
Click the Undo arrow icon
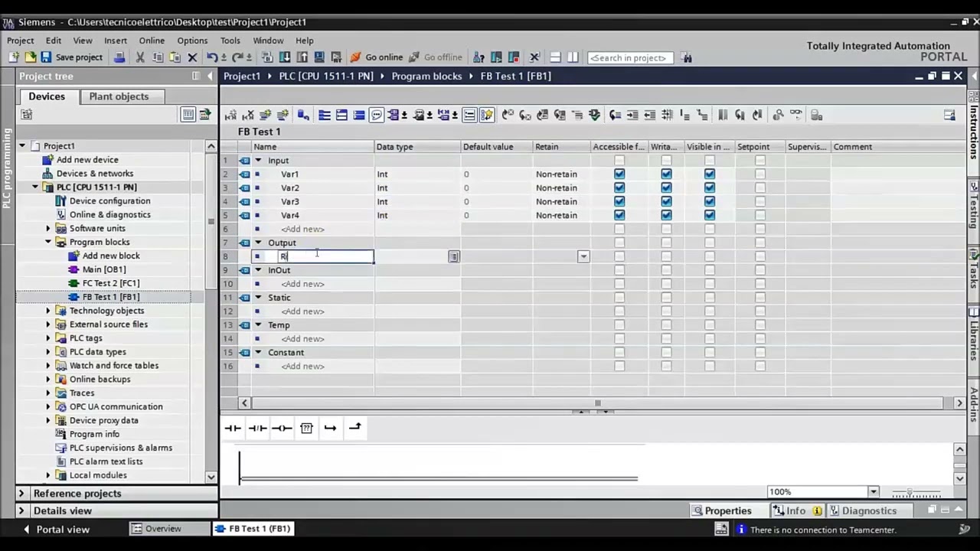[212, 57]
